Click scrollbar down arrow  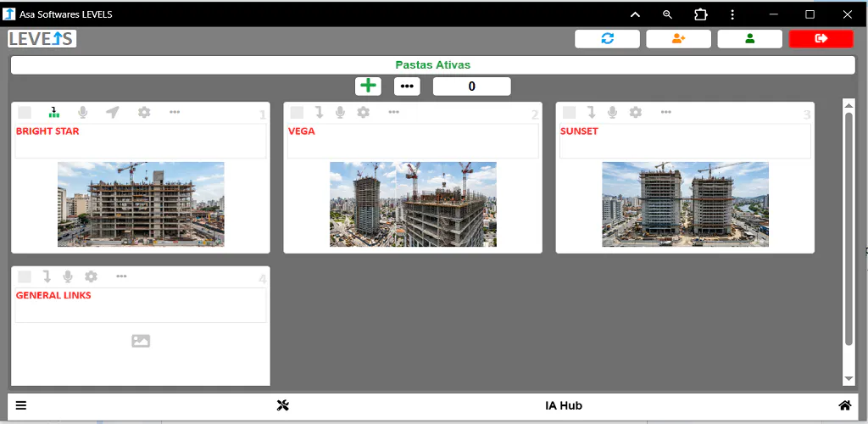click(x=849, y=378)
